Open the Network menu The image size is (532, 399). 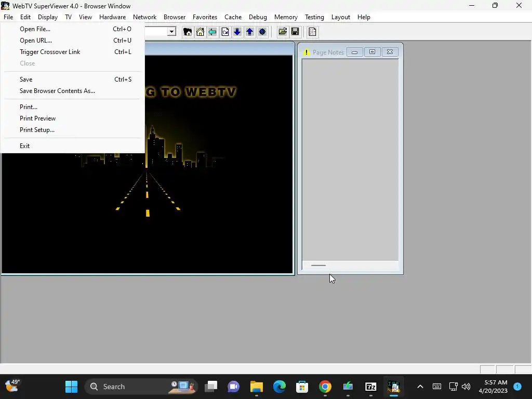[145, 17]
